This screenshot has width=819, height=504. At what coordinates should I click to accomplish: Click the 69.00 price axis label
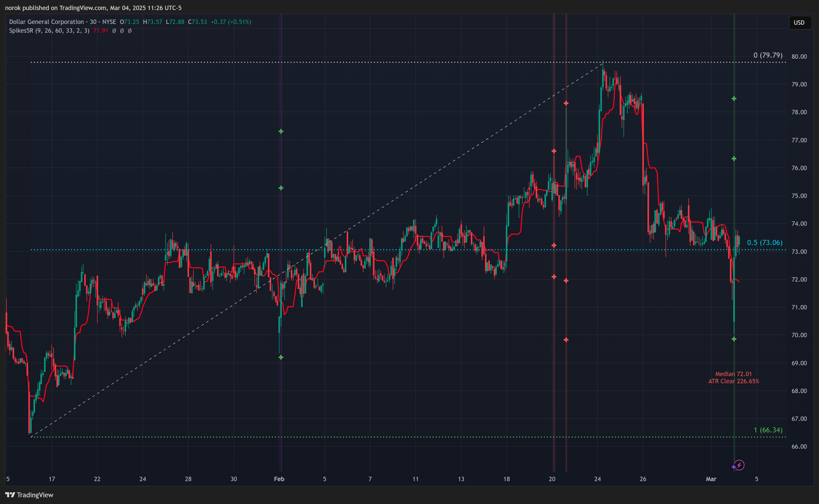pos(799,363)
